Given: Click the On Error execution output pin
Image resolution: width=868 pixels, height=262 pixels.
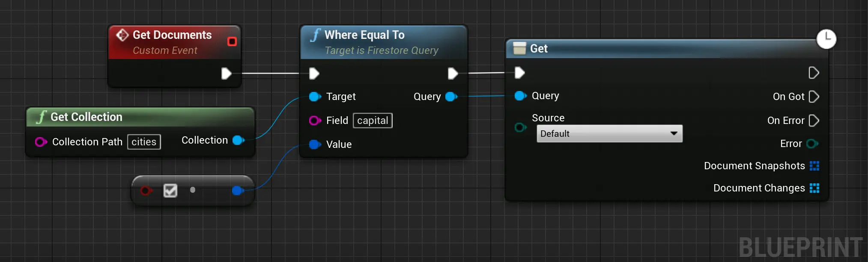Looking at the screenshot, I should pos(814,121).
